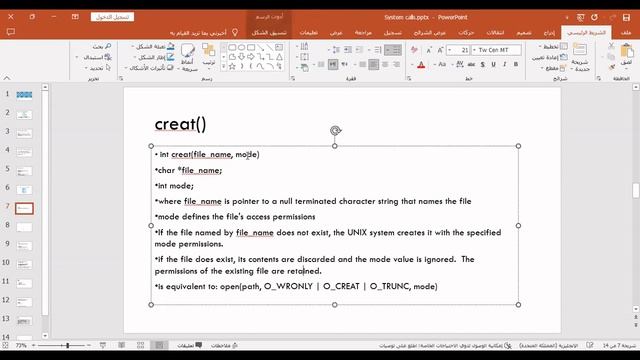640x360 pixels.
Task: Apply red font color A
Action: (421, 64)
